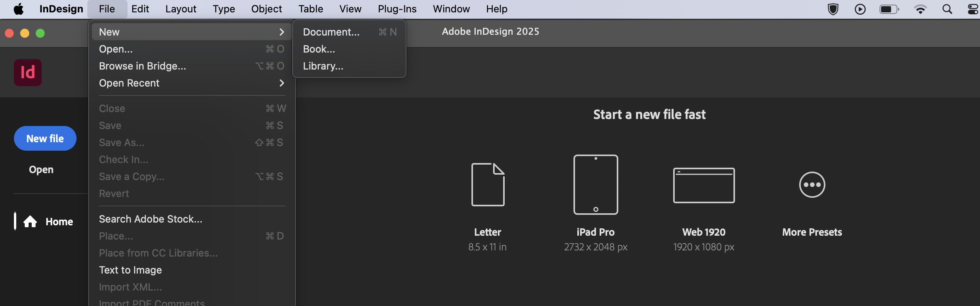Screen dimensions: 980x306
Task: Open the InDesign application menu
Action: [x=61, y=9]
